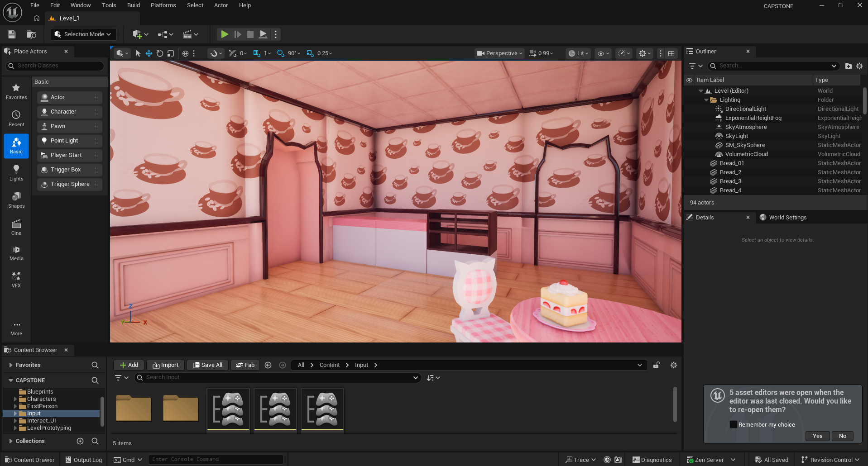Open the File menu

coord(35,5)
